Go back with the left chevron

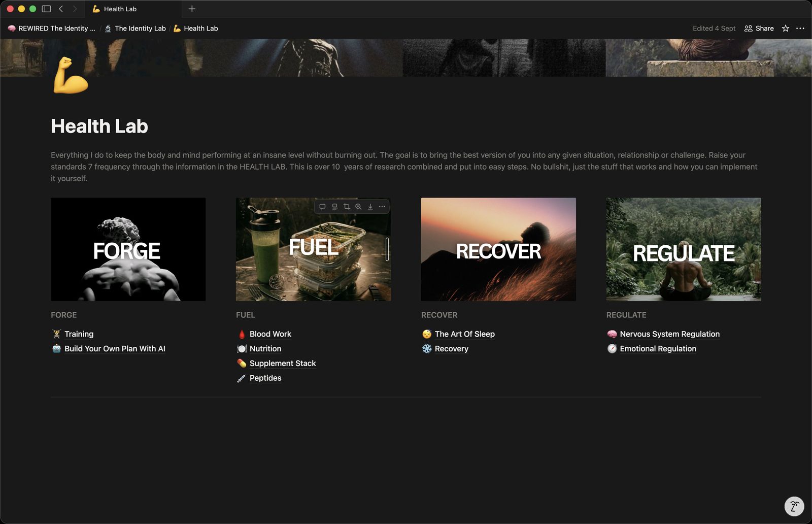pyautogui.click(x=61, y=9)
